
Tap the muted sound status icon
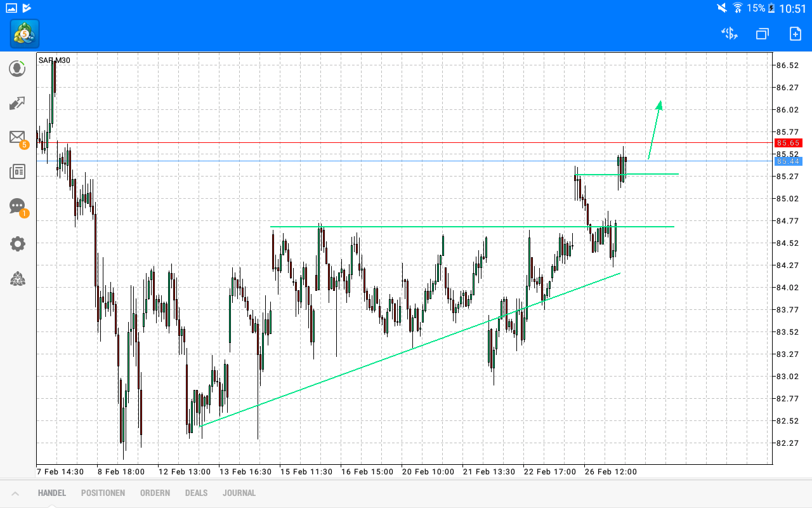[x=722, y=8]
